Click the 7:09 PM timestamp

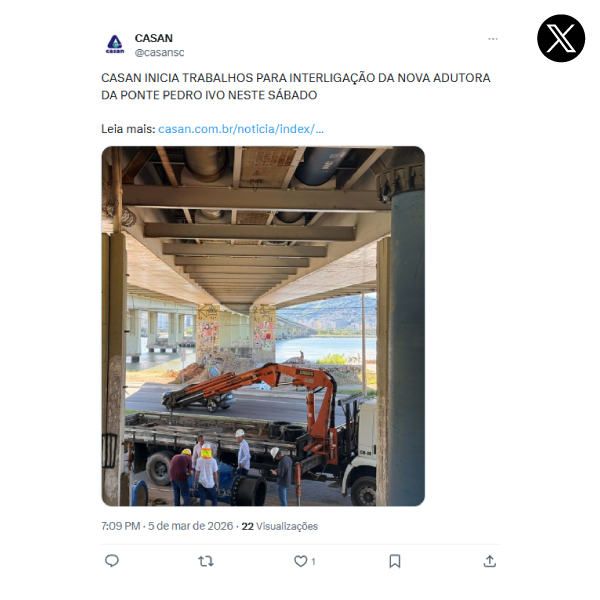121,526
